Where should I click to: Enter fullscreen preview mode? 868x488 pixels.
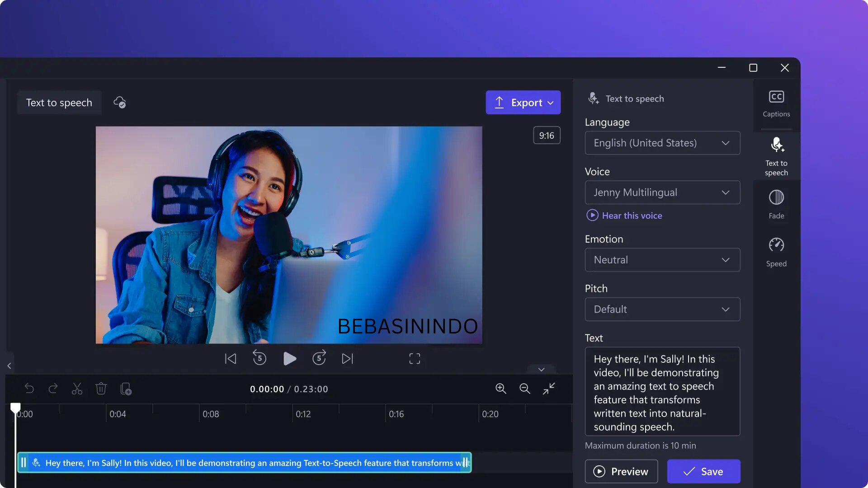click(415, 359)
